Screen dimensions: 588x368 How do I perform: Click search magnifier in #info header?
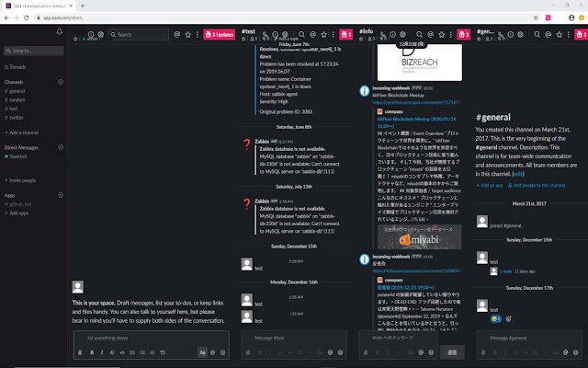click(x=419, y=35)
